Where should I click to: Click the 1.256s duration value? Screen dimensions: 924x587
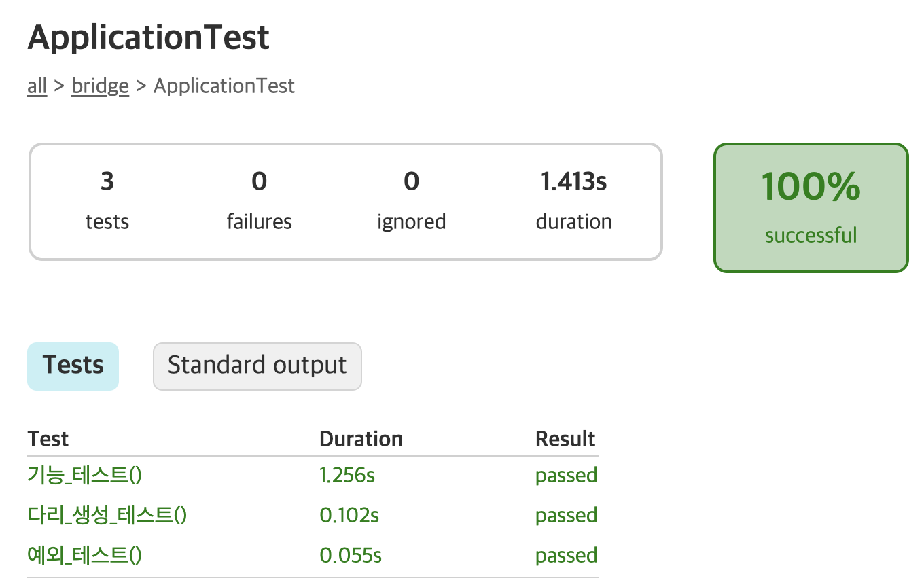pos(347,476)
